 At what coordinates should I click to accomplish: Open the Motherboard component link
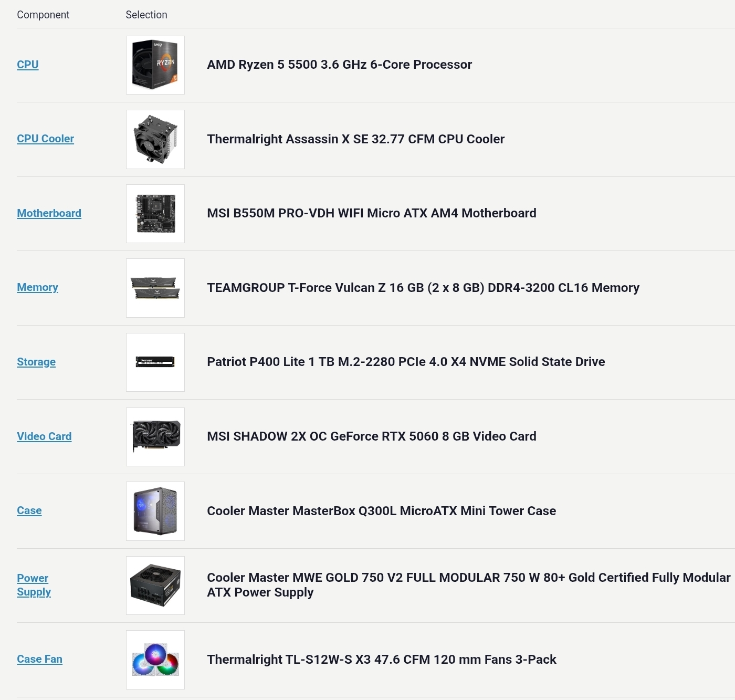point(49,213)
